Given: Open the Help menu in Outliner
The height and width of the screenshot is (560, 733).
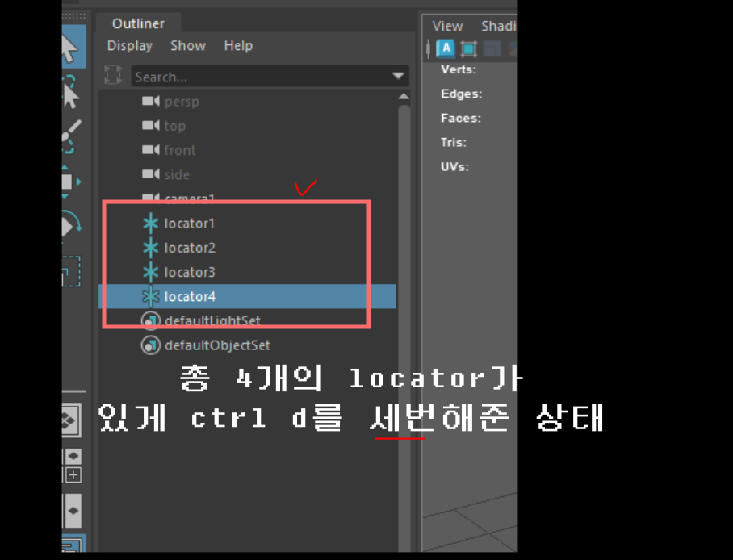Looking at the screenshot, I should coord(238,46).
